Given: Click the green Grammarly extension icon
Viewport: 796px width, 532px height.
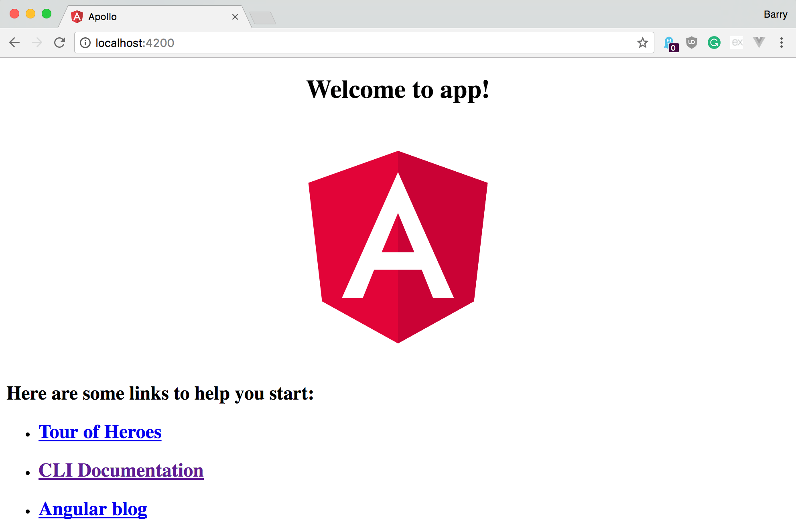Looking at the screenshot, I should tap(714, 43).
